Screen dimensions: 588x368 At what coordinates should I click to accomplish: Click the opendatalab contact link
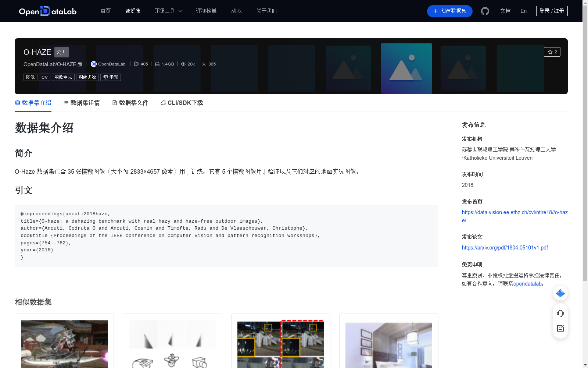pyautogui.click(x=527, y=284)
